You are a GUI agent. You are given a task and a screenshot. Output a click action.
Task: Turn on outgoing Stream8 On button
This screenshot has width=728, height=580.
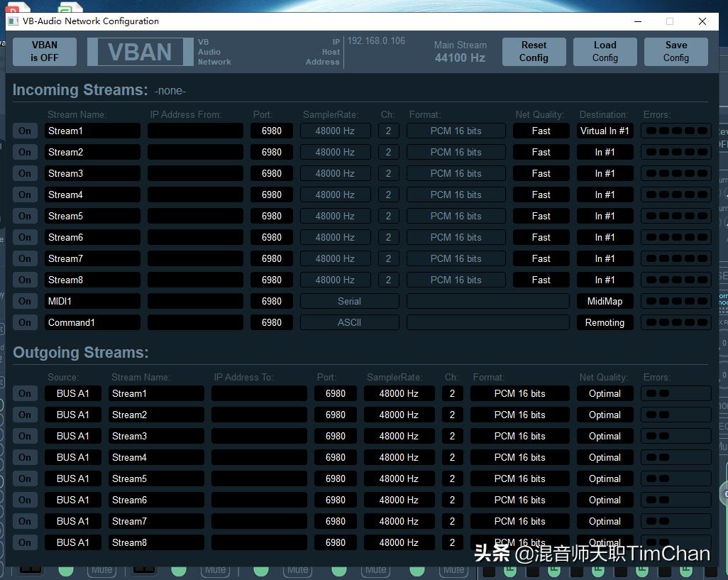click(x=25, y=542)
